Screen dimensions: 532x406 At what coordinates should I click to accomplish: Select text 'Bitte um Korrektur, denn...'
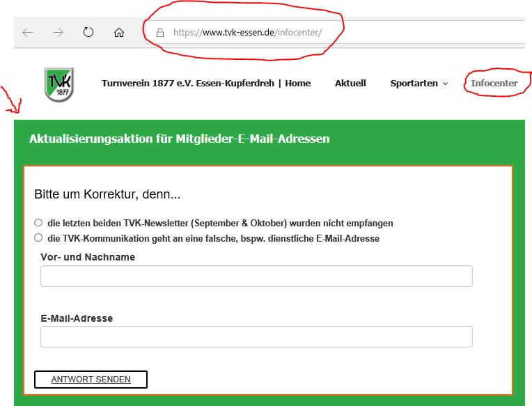[107, 194]
